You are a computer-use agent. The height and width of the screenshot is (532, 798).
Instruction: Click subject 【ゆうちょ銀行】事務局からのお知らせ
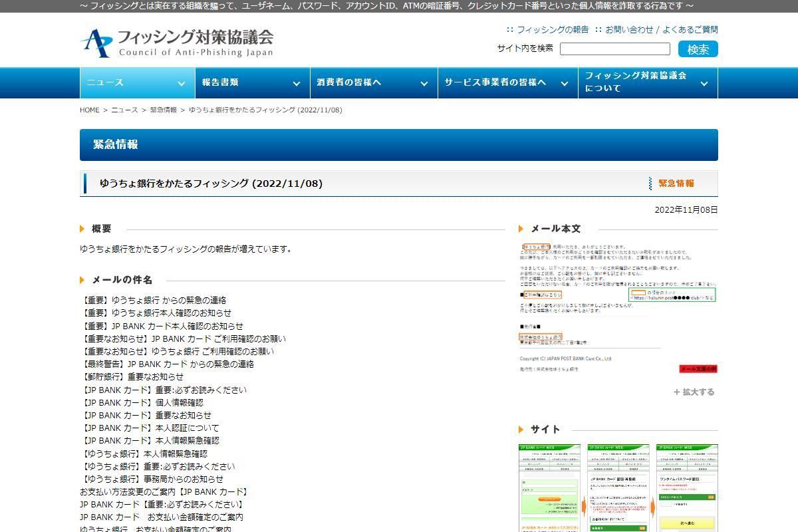point(152,479)
